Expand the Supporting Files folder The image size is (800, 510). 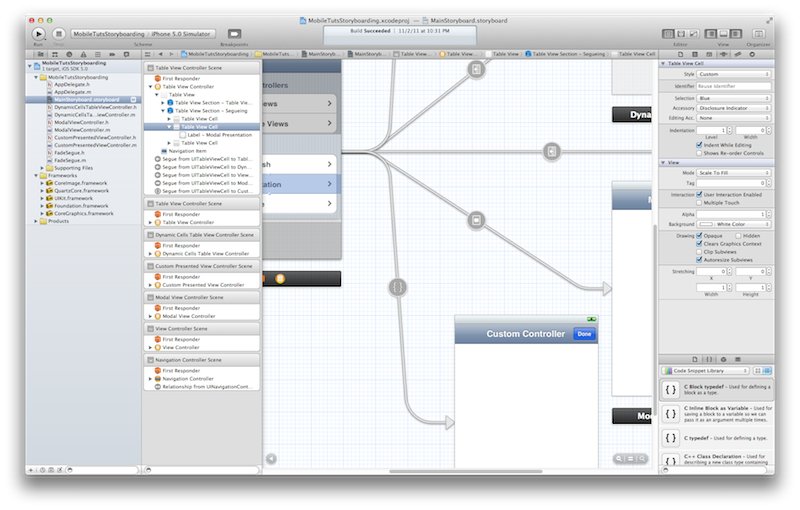click(x=42, y=168)
